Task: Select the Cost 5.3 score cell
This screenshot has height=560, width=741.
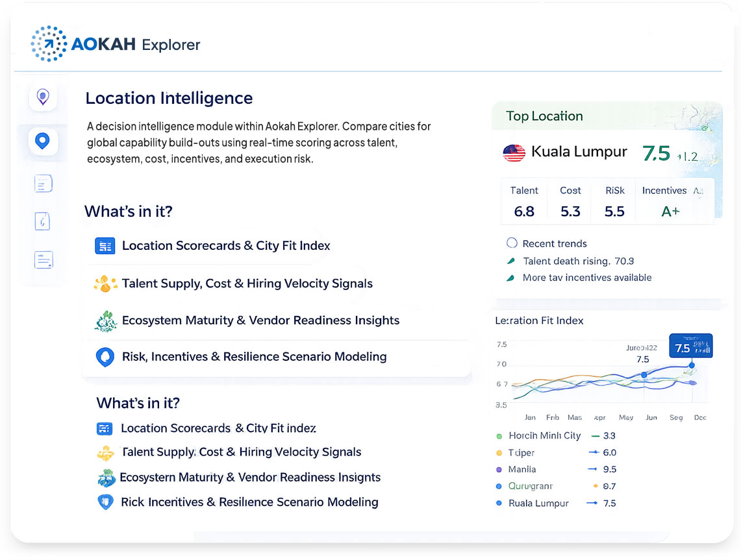Action: coord(570,202)
